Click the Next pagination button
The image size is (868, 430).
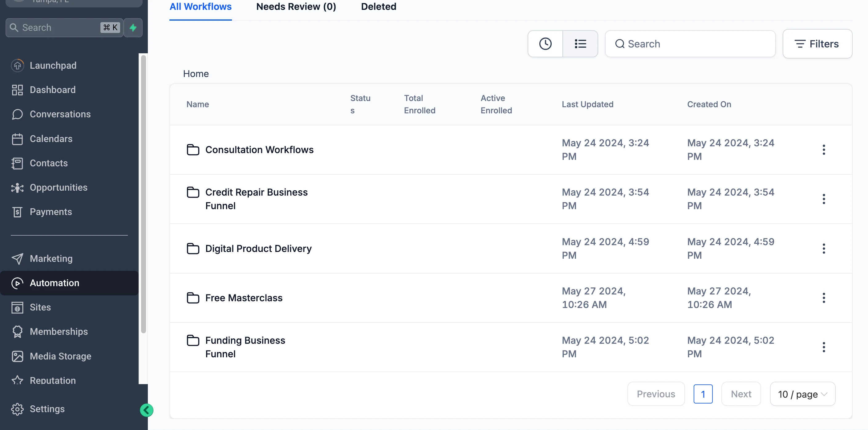(x=740, y=394)
